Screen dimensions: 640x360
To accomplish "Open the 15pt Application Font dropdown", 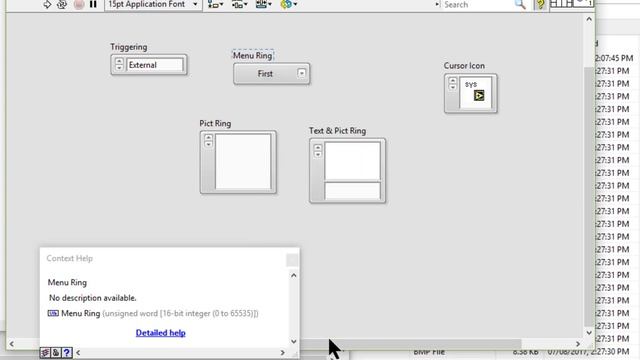I will click(x=153, y=4).
